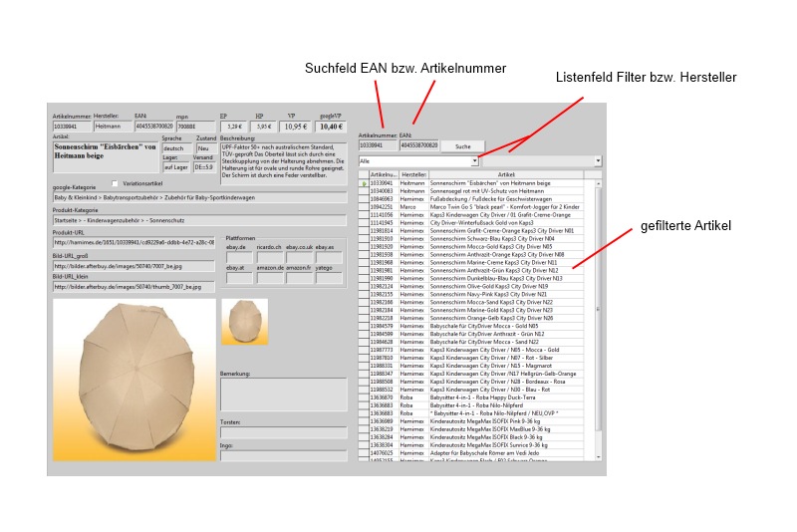Click the ebay.es platform field
797x532 pixels.
point(330,257)
